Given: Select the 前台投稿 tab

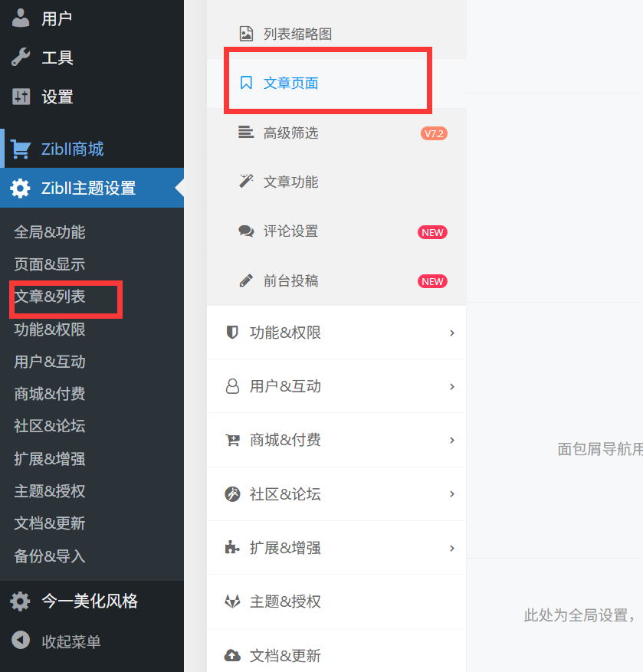Looking at the screenshot, I should (x=336, y=281).
